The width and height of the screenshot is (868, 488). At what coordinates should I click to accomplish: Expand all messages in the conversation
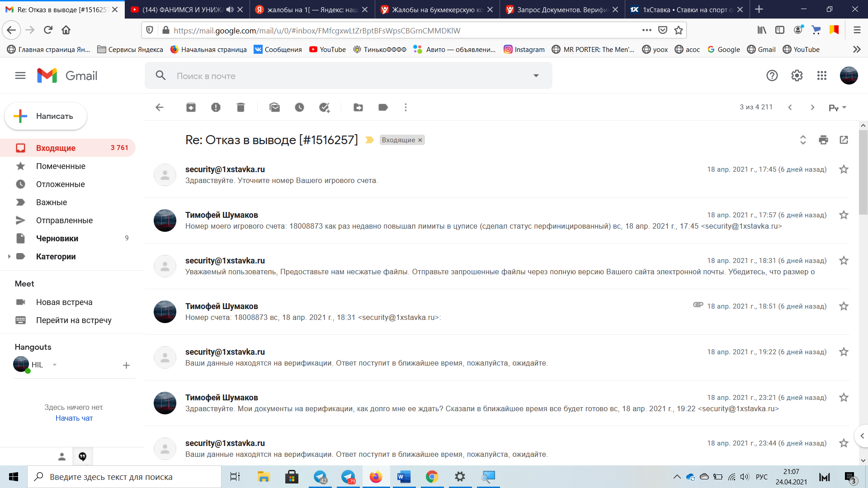[x=803, y=140]
